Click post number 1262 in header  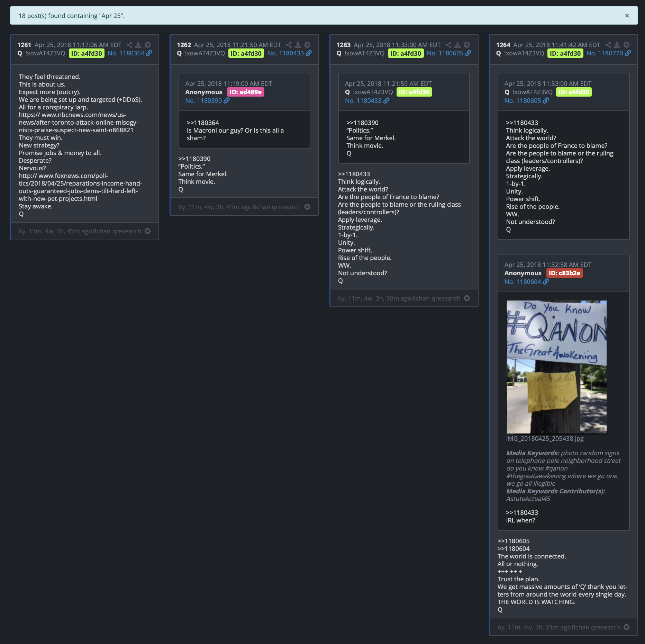(184, 45)
